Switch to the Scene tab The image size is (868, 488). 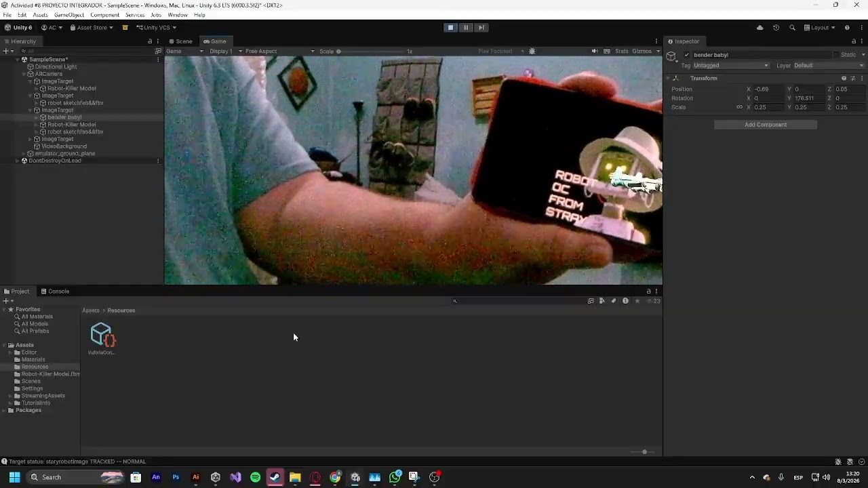tap(180, 41)
